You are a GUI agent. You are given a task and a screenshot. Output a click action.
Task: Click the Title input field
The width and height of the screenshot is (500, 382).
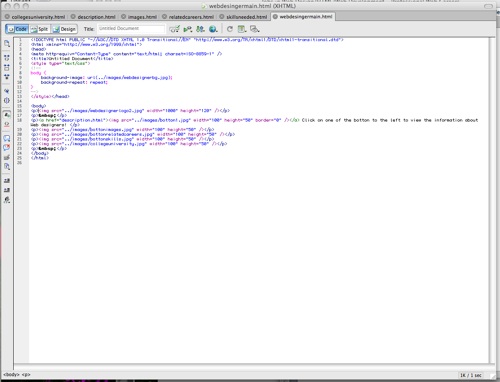coord(131,29)
